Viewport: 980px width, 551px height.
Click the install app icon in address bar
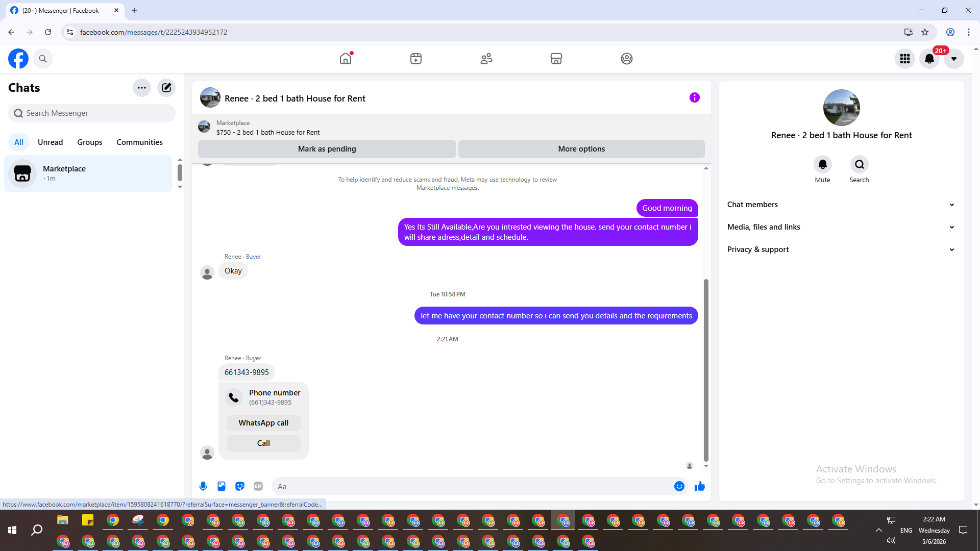[909, 32]
